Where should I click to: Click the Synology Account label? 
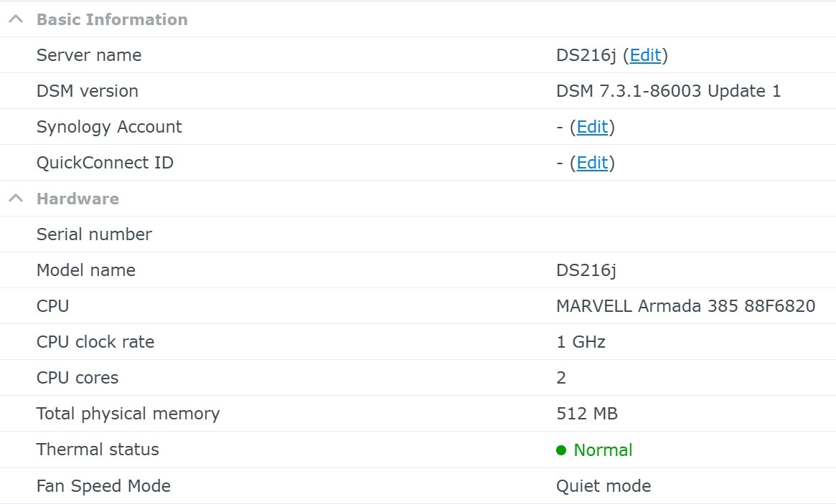[x=109, y=127]
